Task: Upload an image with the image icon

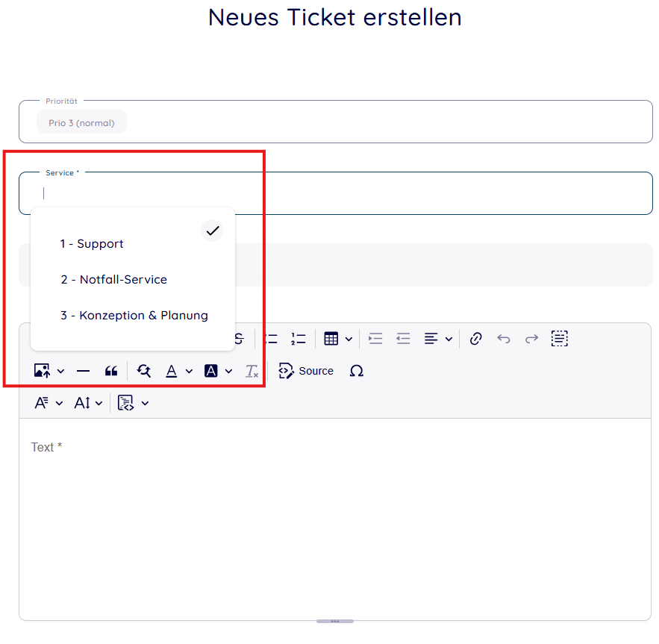Action: click(x=42, y=371)
